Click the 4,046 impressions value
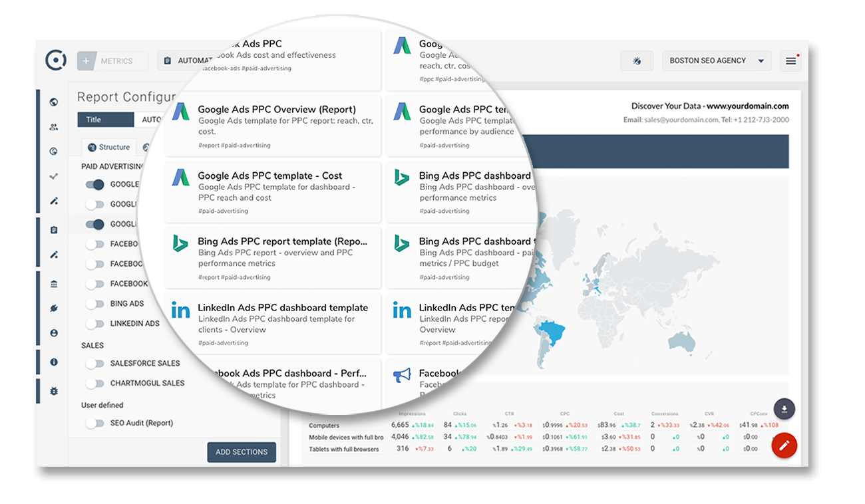 click(400, 437)
